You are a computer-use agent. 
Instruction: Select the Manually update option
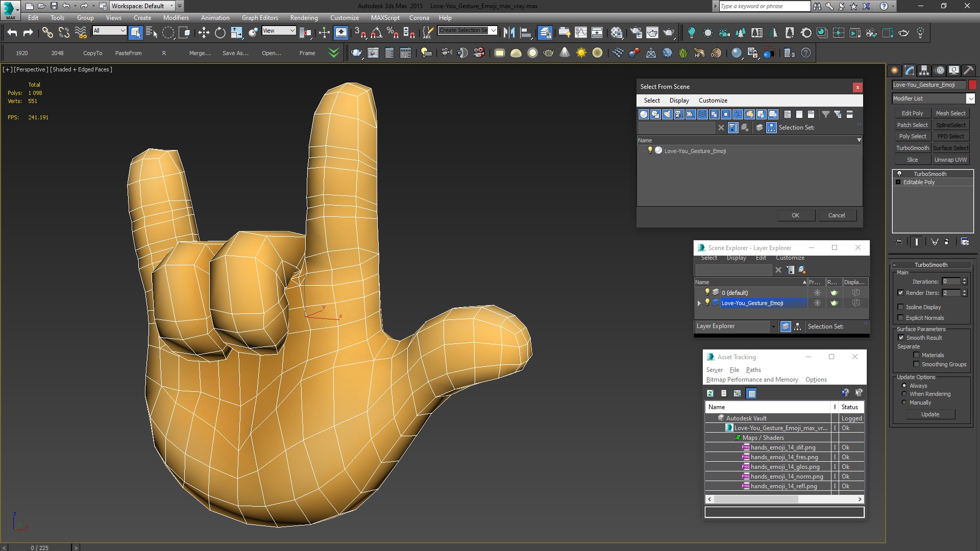pos(904,403)
